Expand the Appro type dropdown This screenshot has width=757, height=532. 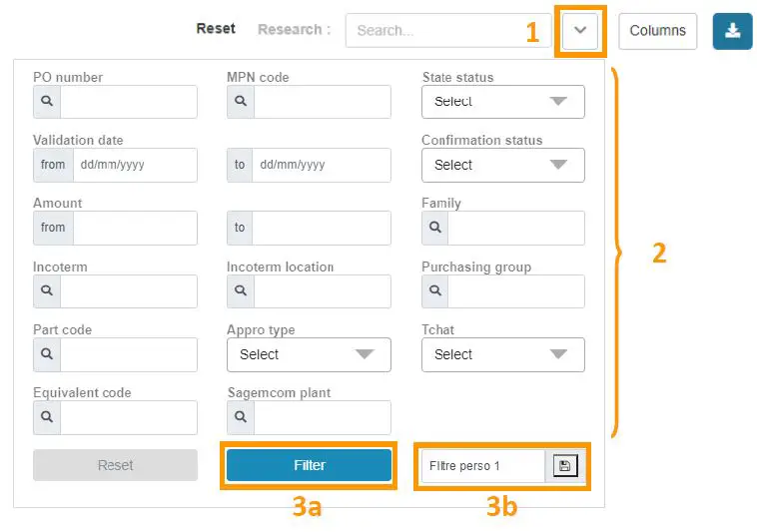(309, 354)
